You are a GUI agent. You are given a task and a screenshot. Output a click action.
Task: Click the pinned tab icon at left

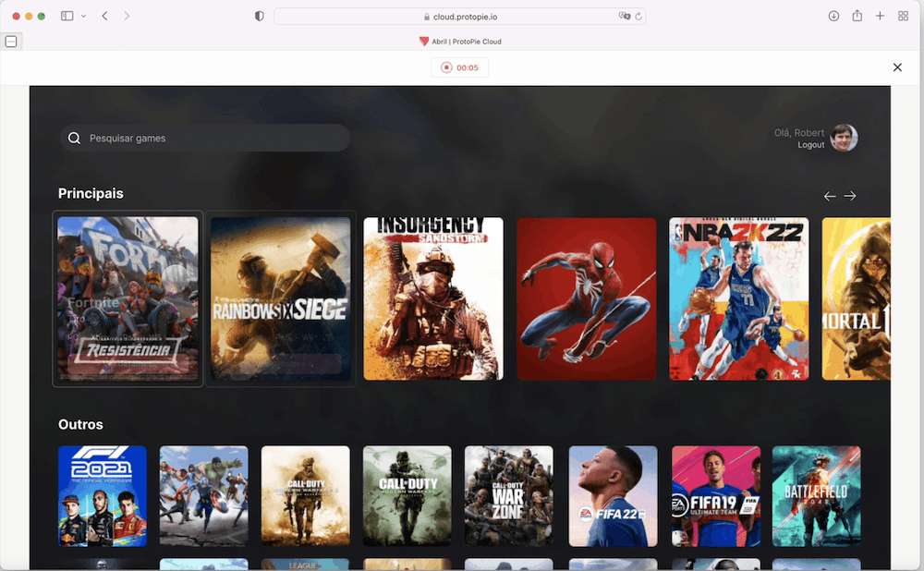coord(10,42)
